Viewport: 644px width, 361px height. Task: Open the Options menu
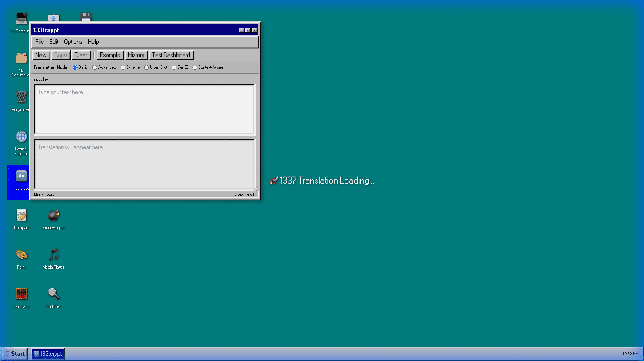coord(73,42)
